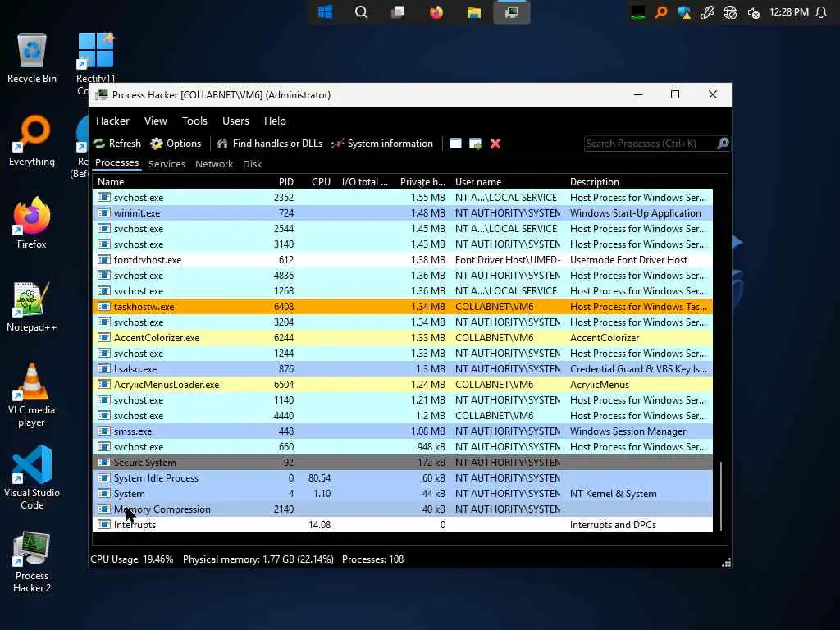Viewport: 840px width, 630px height.
Task: Open File Explorer from the taskbar
Action: click(473, 12)
